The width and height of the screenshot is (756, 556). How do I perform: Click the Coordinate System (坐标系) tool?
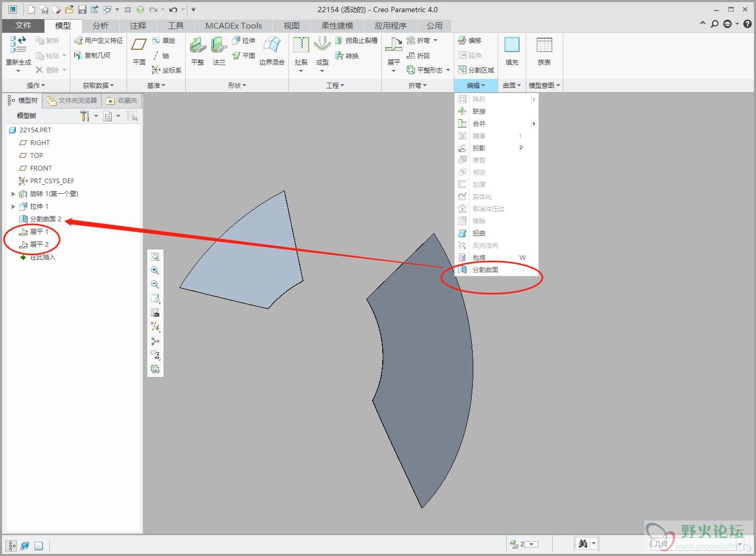point(166,70)
